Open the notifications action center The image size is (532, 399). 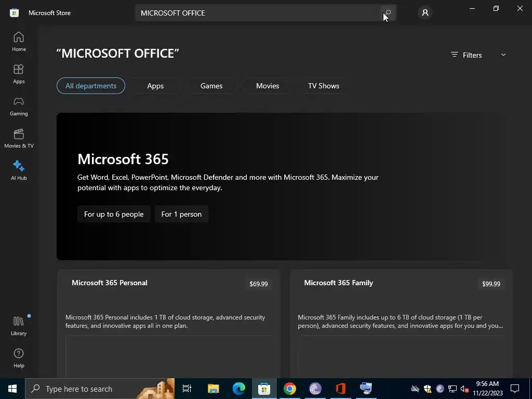(x=515, y=389)
